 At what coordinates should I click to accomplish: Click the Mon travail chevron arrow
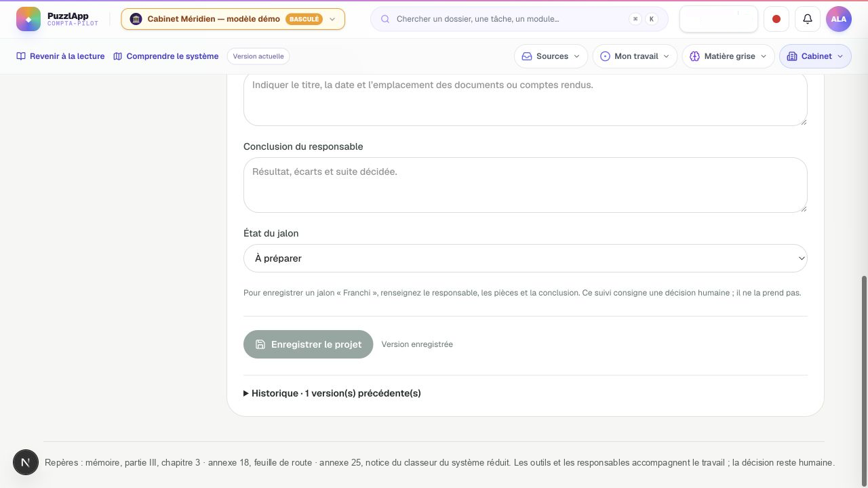click(666, 56)
